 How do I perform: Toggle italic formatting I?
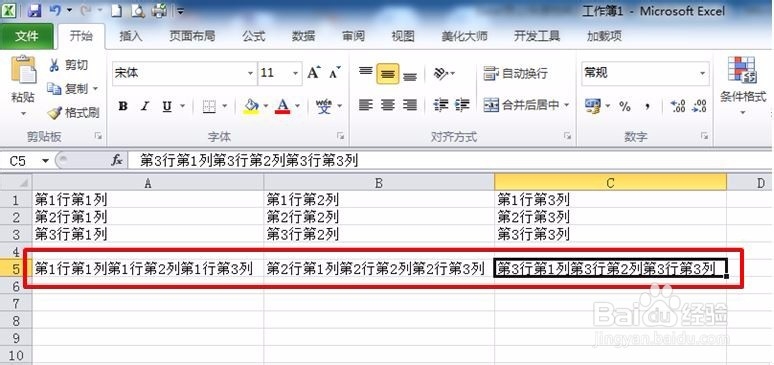click(x=145, y=106)
